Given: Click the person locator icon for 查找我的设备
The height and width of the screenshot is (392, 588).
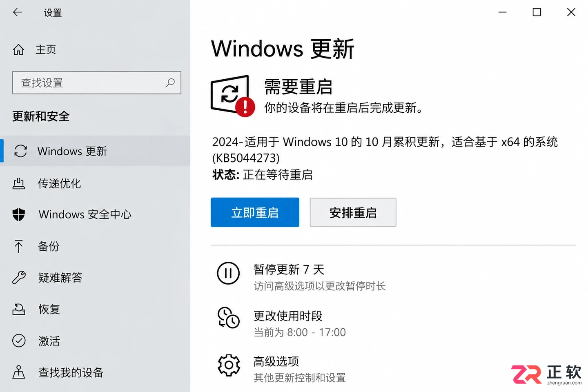Looking at the screenshot, I should pyautogui.click(x=19, y=372).
